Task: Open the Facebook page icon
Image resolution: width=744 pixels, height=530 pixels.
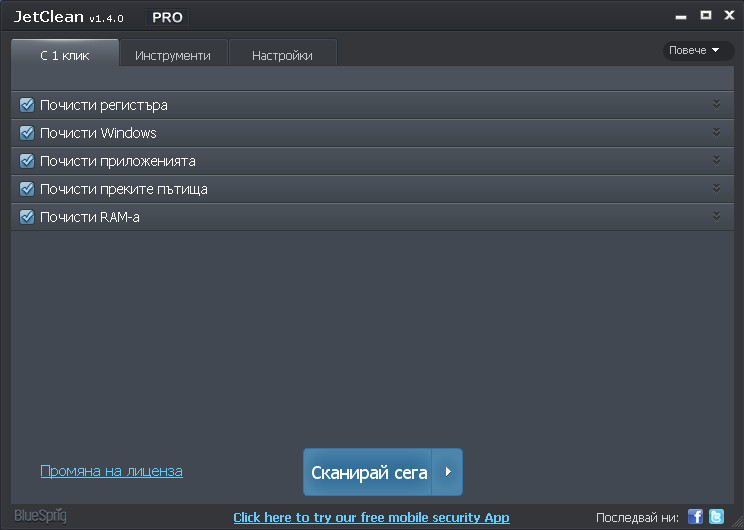Action: [x=695, y=516]
